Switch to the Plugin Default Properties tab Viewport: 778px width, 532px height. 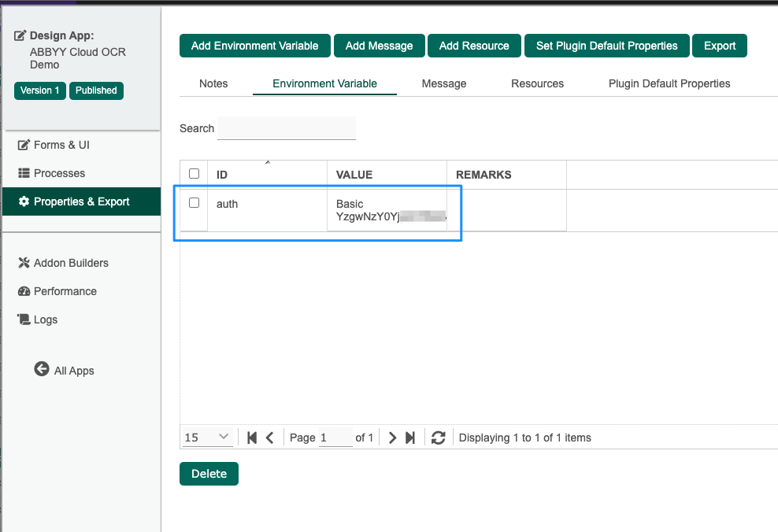(669, 83)
